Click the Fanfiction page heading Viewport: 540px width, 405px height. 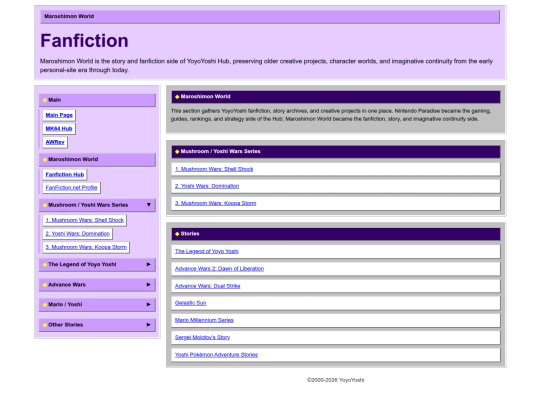point(84,41)
